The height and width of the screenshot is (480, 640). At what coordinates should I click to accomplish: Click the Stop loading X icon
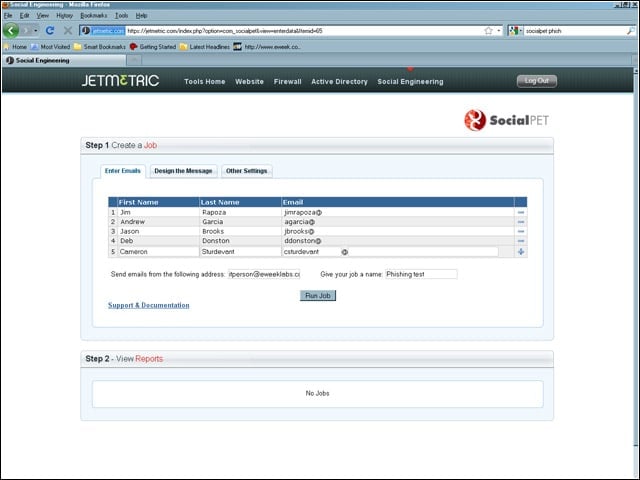pos(68,31)
